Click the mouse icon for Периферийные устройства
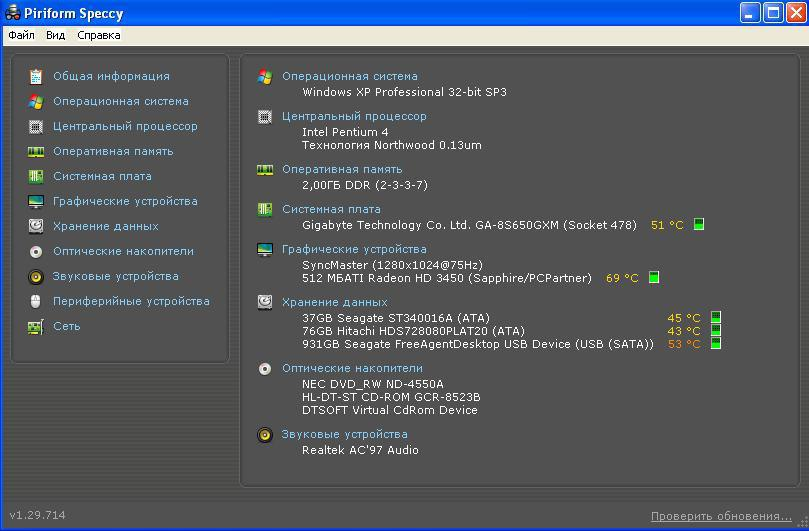The width and height of the screenshot is (809, 531). click(36, 301)
